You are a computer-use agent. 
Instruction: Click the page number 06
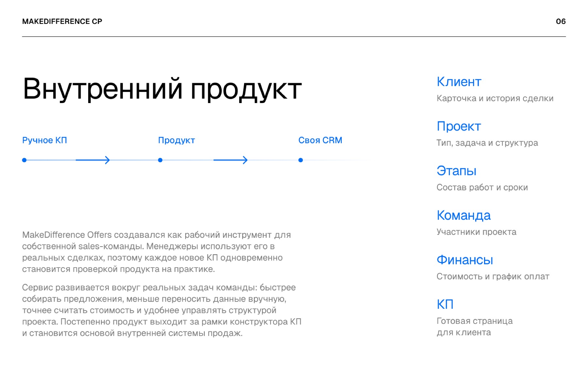pos(561,21)
